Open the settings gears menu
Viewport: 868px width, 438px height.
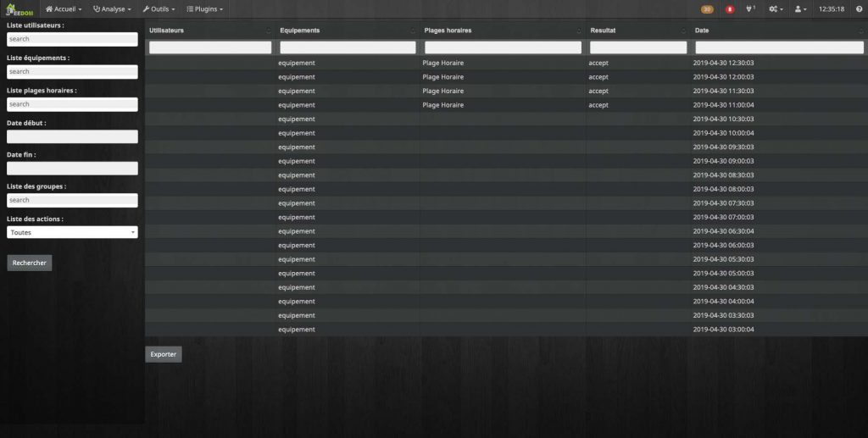click(775, 8)
